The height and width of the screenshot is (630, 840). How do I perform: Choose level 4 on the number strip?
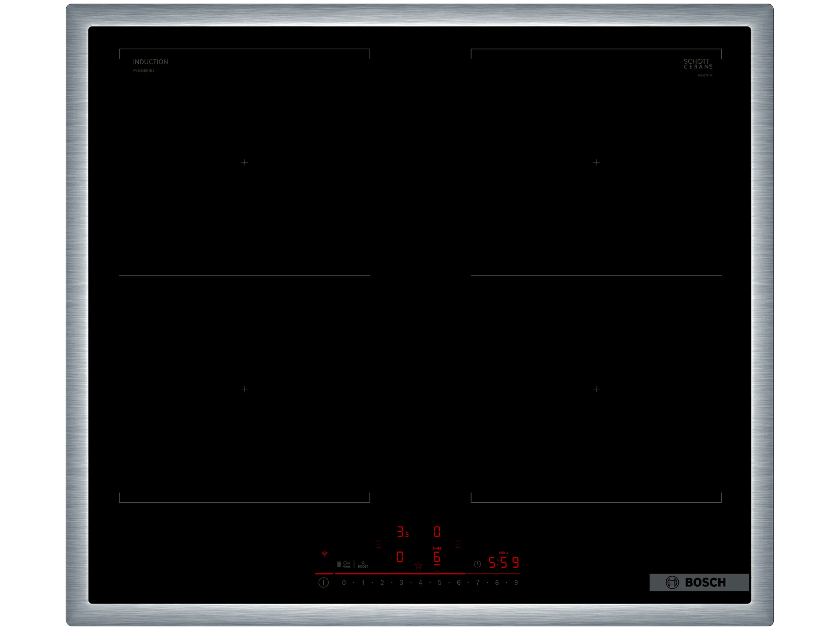420,583
